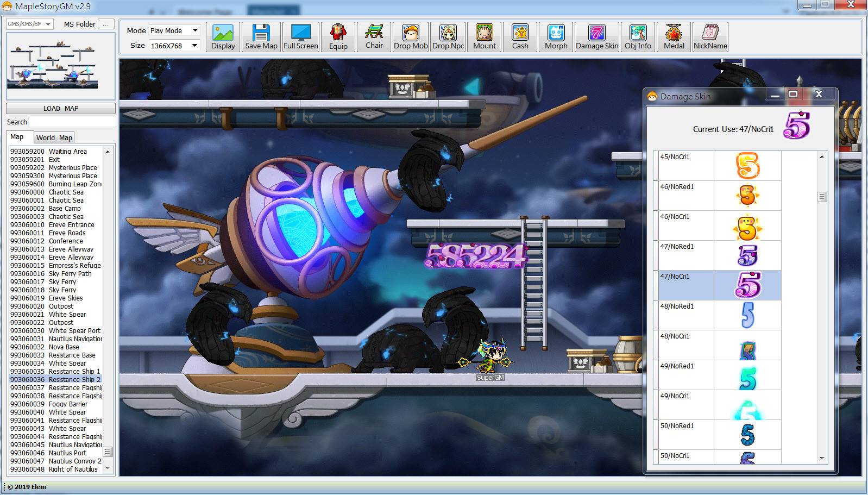This screenshot has height=495, width=868.
Task: Select map 993060046 Nautilus Port
Action: 55,453
